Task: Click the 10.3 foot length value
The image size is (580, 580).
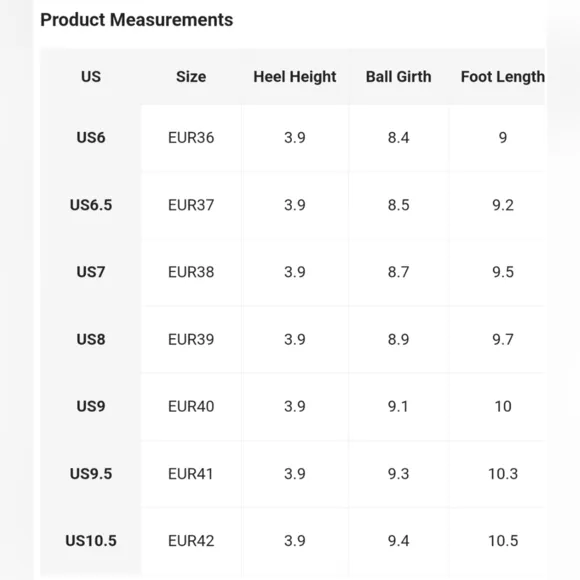Action: coord(503,473)
